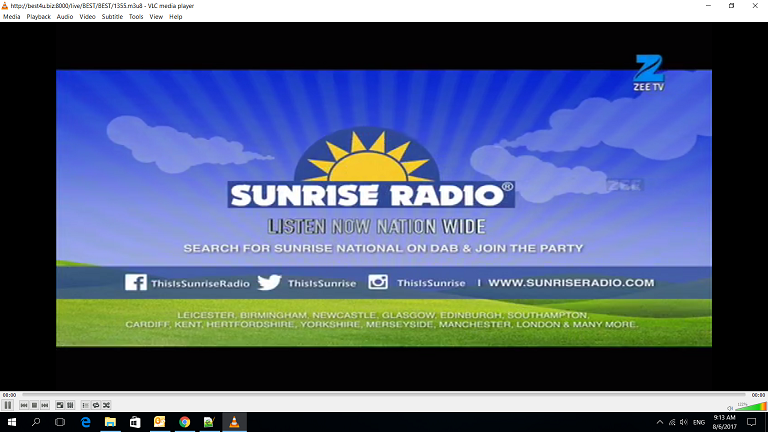Pause the stream with the pause button
768x432 pixels.
(x=8, y=405)
